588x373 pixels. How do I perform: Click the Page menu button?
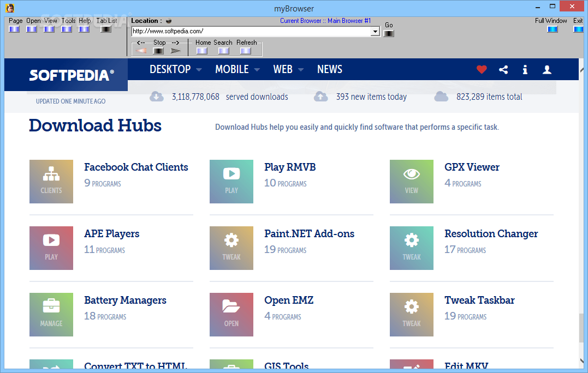click(14, 29)
